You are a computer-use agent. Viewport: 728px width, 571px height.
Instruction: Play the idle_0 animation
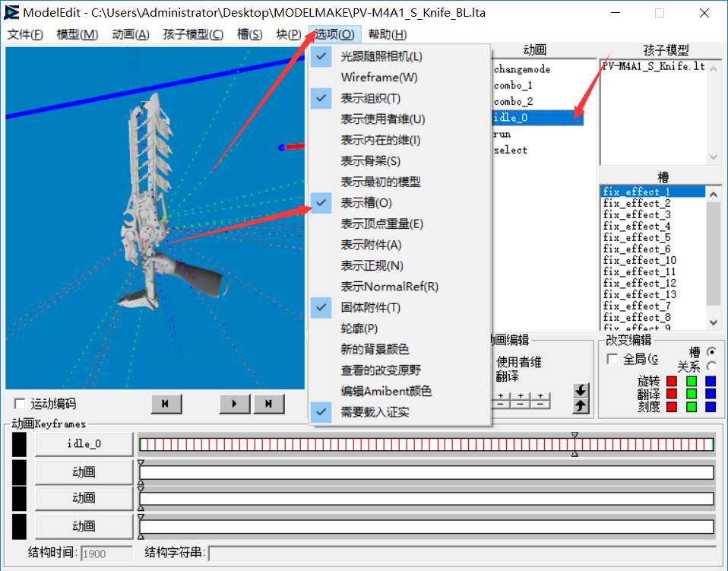click(x=235, y=403)
